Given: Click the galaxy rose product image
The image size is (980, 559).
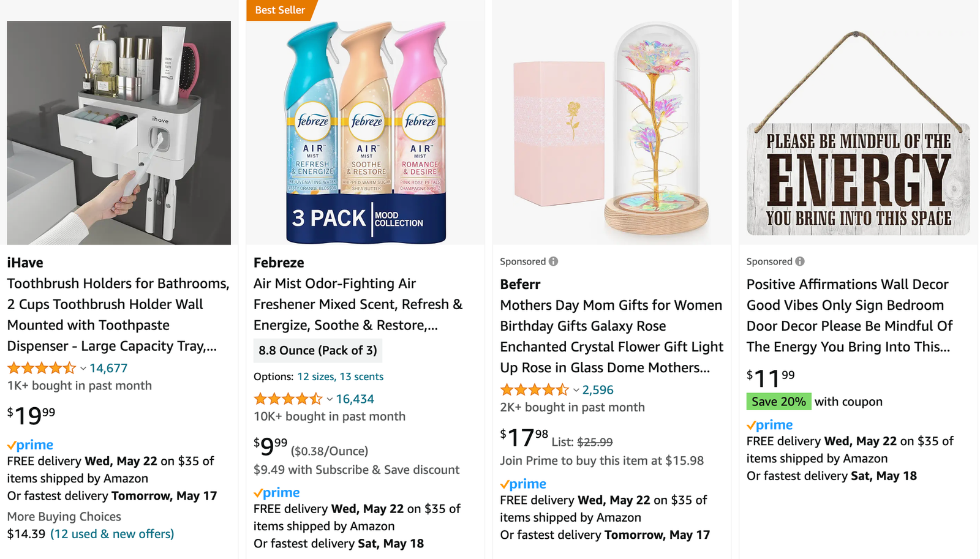Looking at the screenshot, I should tap(612, 122).
